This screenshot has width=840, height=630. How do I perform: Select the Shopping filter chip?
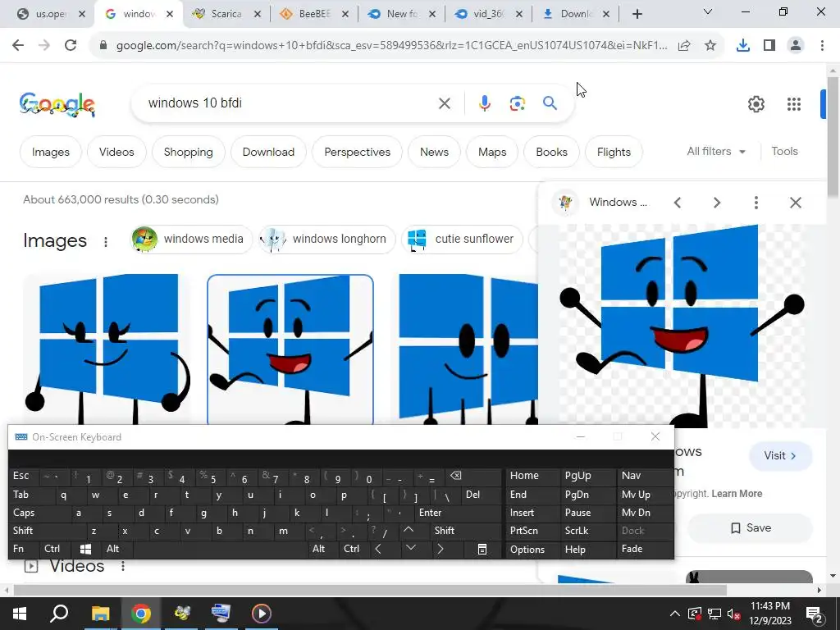[188, 152]
